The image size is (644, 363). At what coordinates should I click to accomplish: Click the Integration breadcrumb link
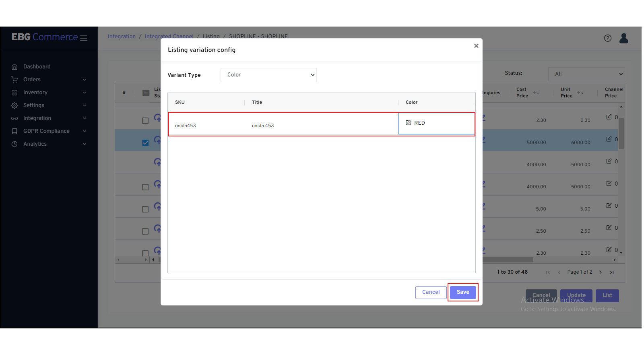point(122,37)
